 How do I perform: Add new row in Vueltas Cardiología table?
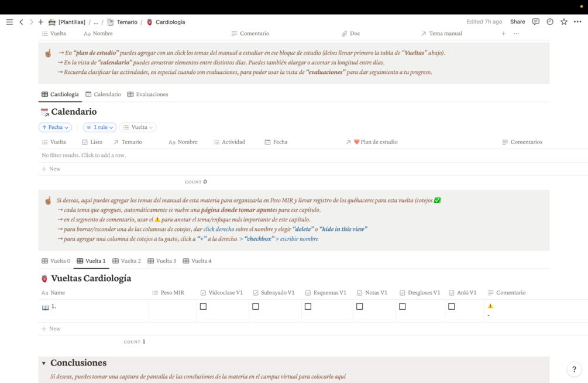click(51, 329)
